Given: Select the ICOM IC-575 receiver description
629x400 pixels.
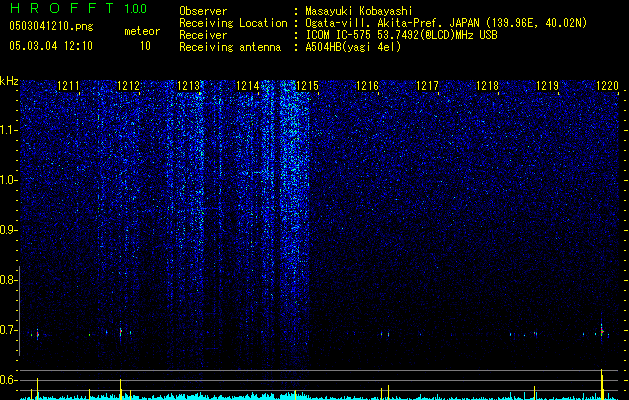Looking at the screenshot, I should (x=402, y=35).
